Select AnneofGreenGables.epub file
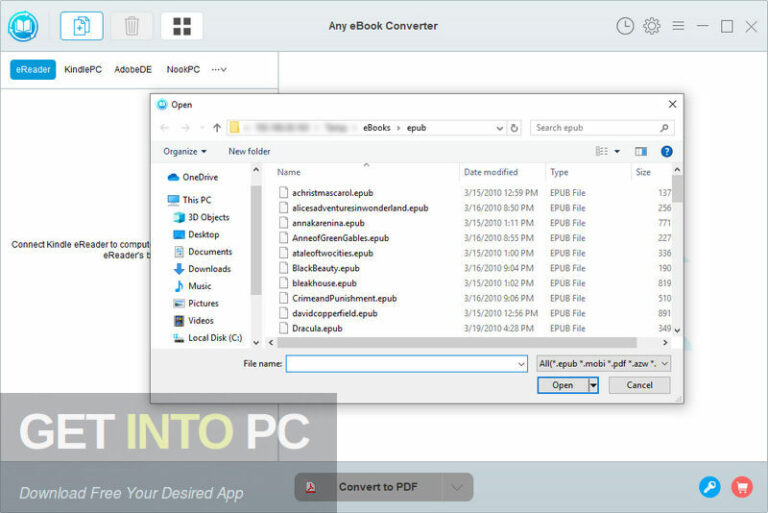 coord(340,238)
